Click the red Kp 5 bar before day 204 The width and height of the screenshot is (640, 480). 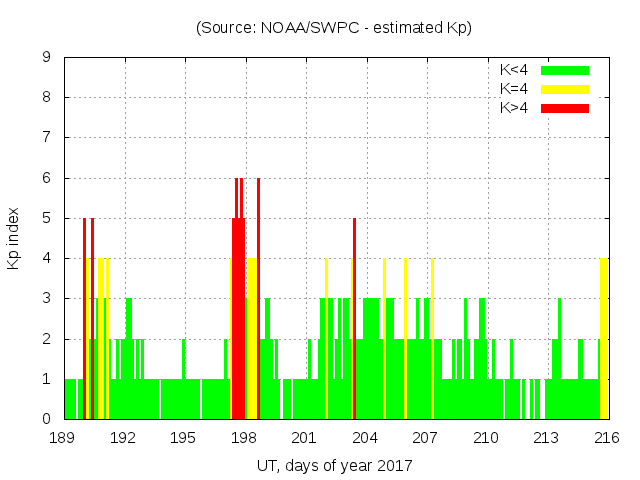point(354,320)
